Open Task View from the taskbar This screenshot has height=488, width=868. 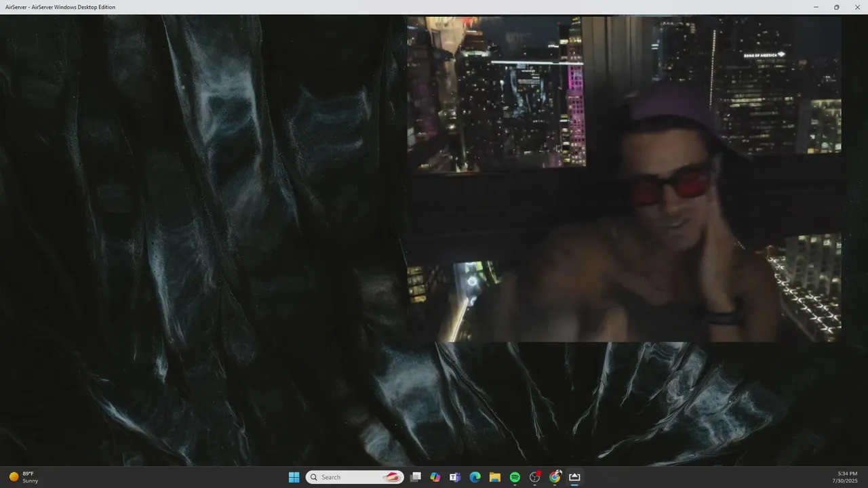[x=416, y=477]
